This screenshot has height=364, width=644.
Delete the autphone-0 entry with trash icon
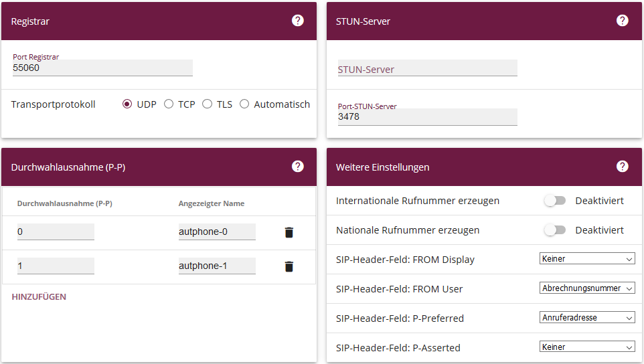pyautogui.click(x=289, y=232)
